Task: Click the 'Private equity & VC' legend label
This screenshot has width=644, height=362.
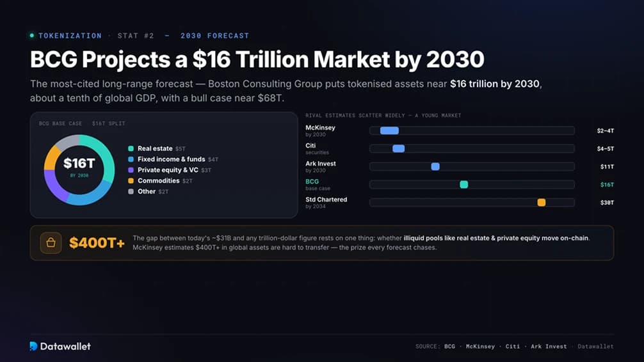Action: pyautogui.click(x=168, y=170)
